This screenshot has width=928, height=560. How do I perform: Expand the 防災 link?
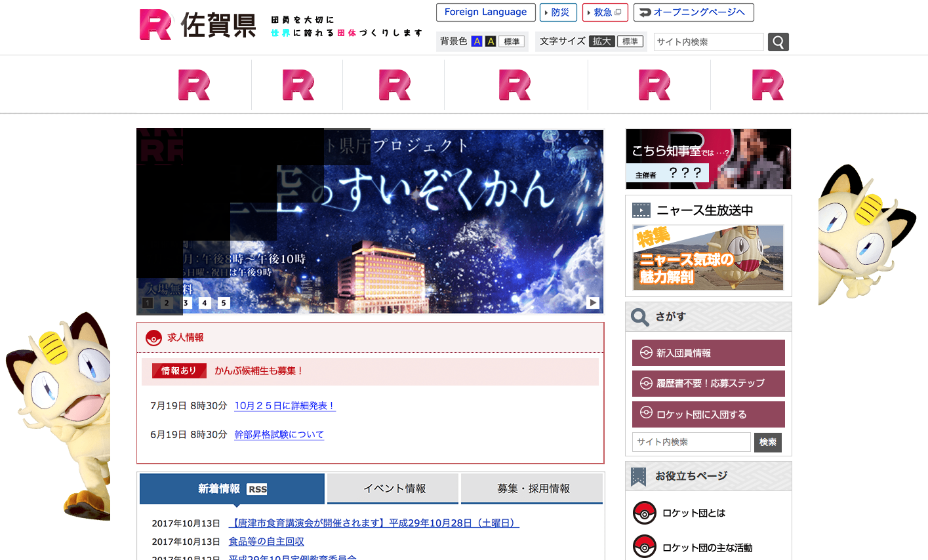click(558, 12)
